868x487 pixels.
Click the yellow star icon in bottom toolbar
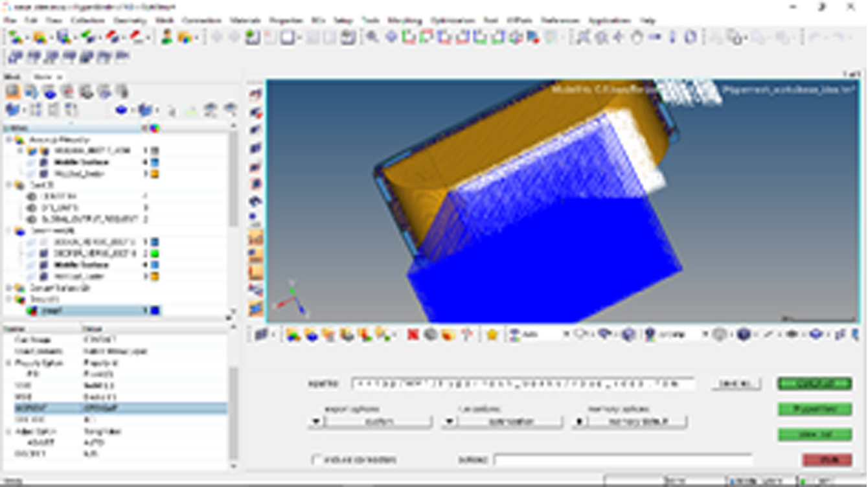(x=492, y=335)
